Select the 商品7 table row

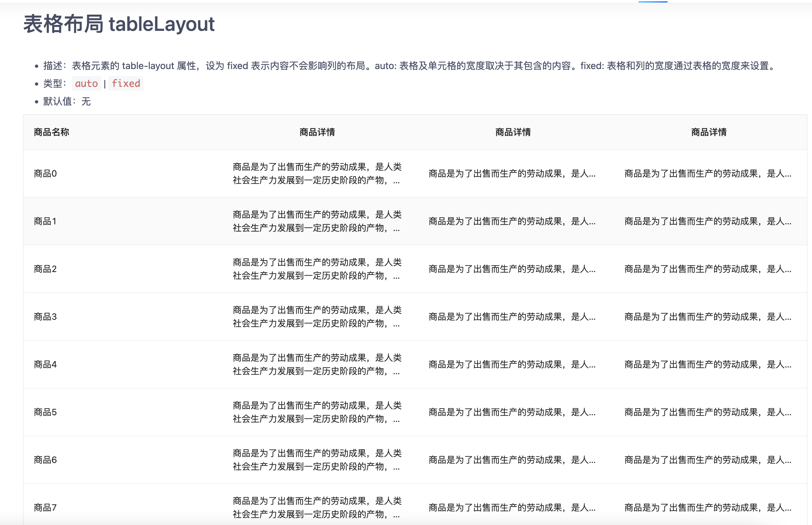pyautogui.click(x=45, y=507)
